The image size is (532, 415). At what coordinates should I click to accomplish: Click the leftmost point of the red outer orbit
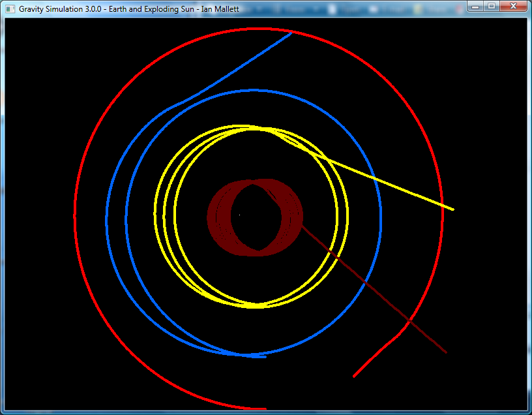click(x=75, y=215)
